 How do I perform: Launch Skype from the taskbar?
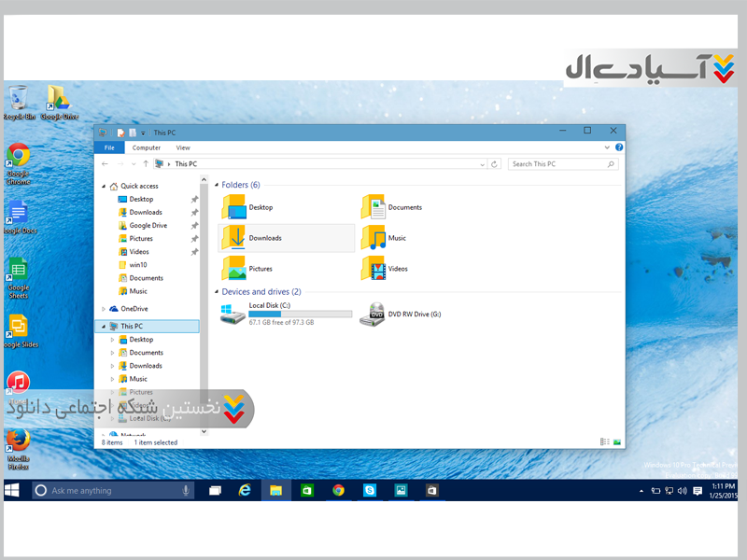tap(370, 490)
